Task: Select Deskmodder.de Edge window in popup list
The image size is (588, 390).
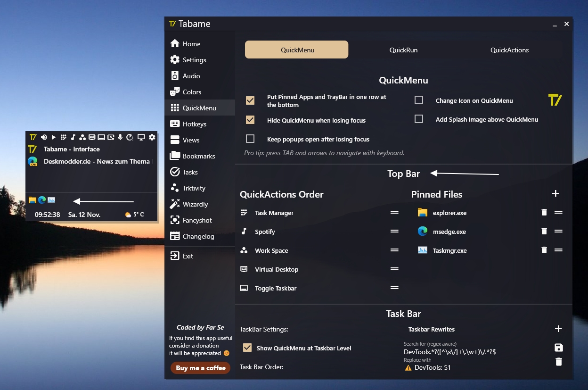Action: [x=91, y=161]
